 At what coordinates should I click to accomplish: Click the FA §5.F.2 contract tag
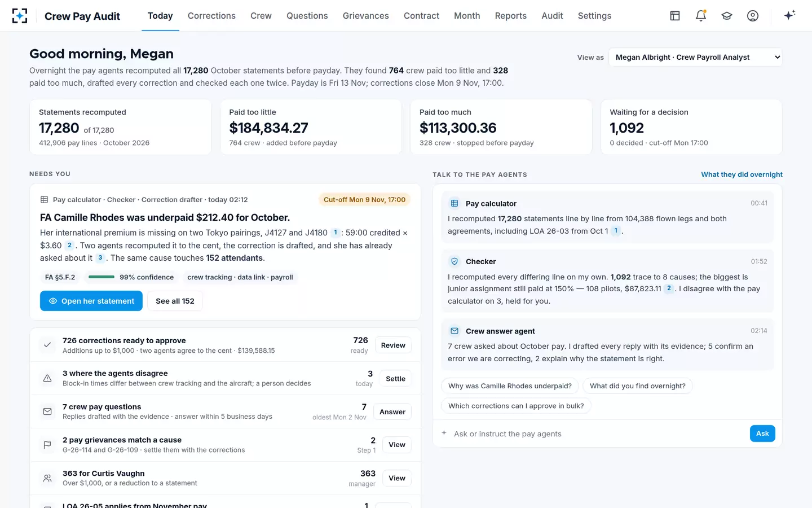(60, 277)
